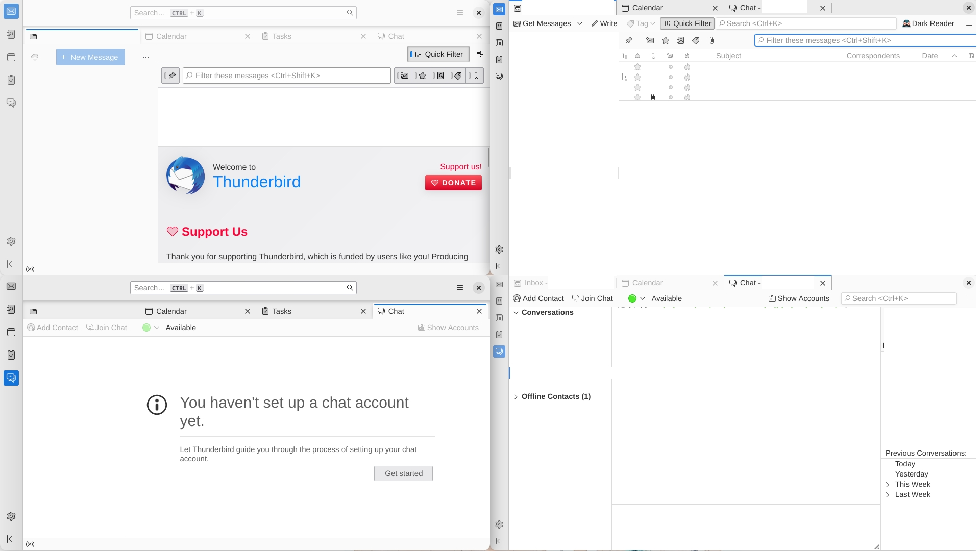Open Calendar icon in top-right window sidebar

click(x=499, y=43)
